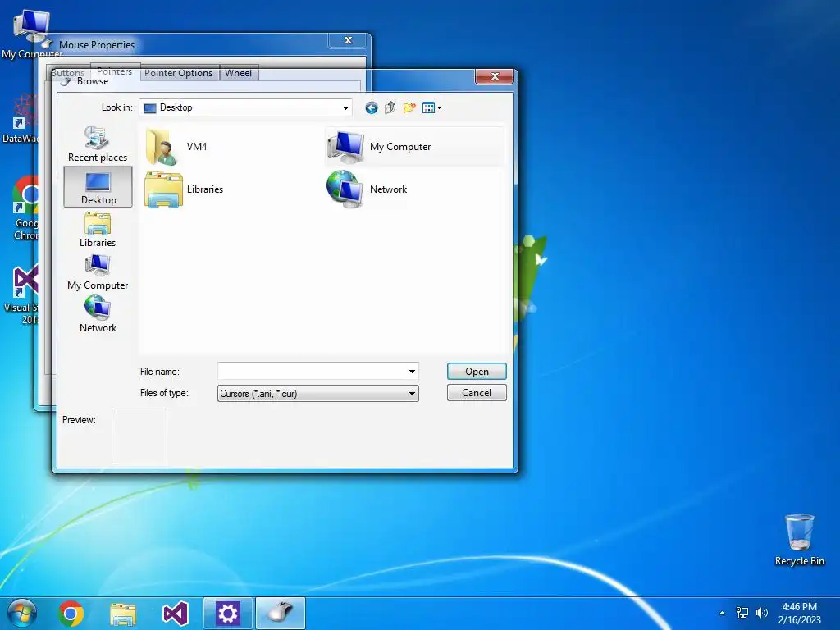Click the Back navigation icon in Browse dialog

(372, 108)
